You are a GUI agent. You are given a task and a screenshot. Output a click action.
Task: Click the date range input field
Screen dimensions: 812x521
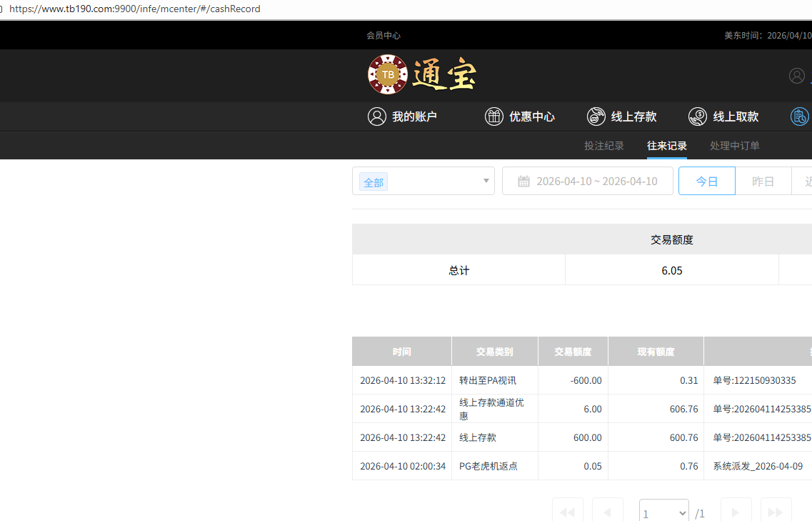(x=596, y=182)
